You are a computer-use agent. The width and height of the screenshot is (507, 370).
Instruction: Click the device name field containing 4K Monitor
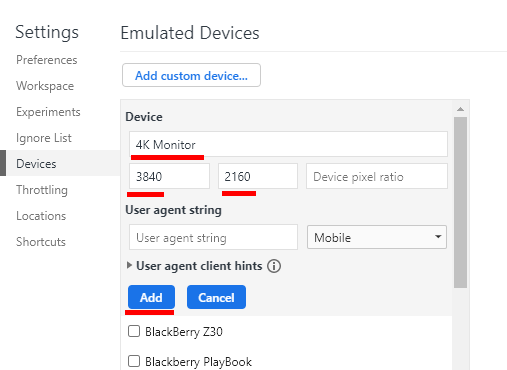288,144
